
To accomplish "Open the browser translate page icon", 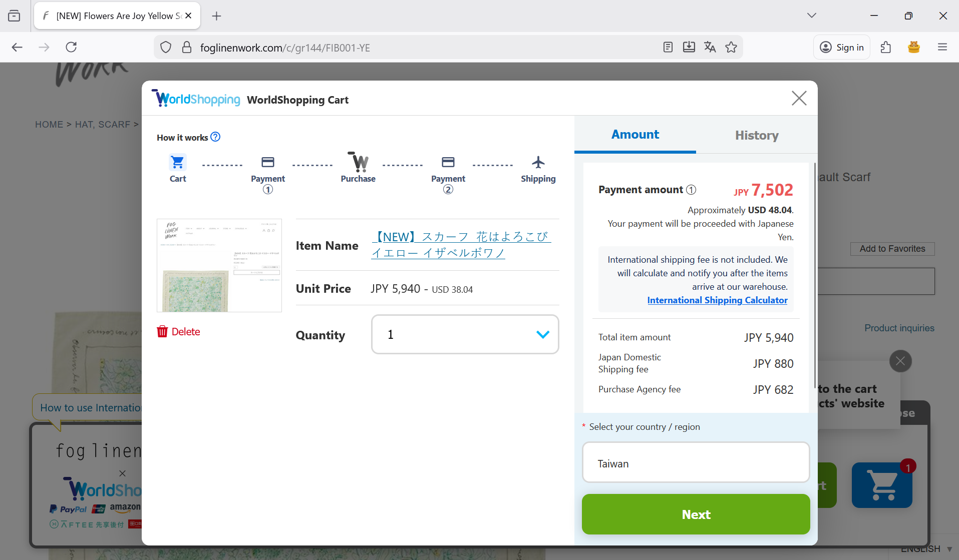I will [710, 48].
